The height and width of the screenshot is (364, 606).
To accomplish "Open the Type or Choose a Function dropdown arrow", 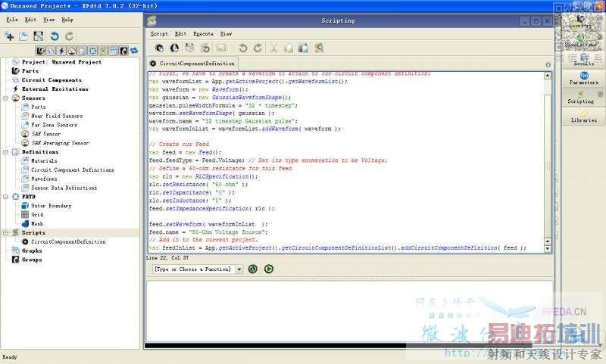I will click(239, 269).
